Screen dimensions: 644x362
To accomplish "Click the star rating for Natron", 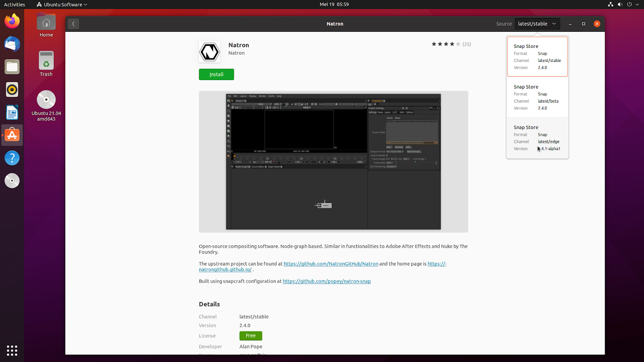I will pos(446,44).
